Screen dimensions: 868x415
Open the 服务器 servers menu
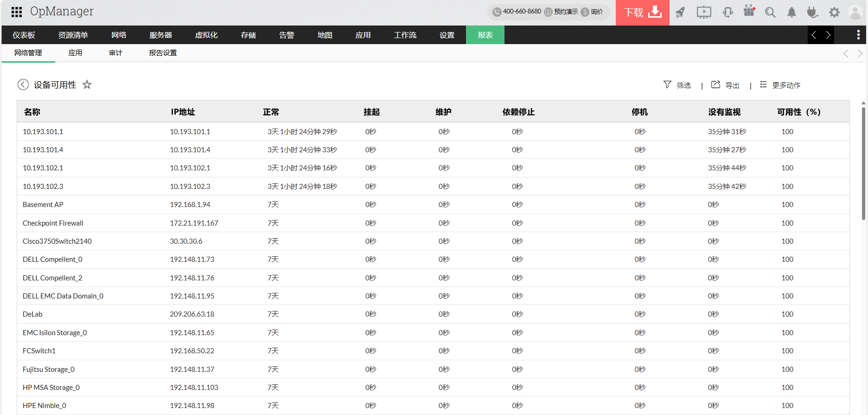160,35
